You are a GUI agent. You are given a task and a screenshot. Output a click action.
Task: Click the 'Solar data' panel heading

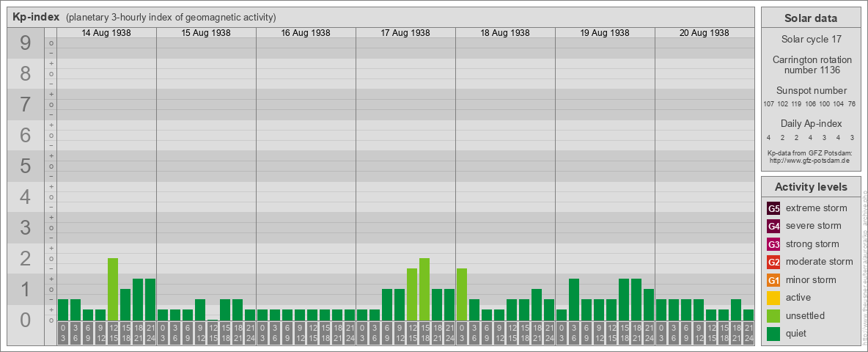tap(811, 18)
